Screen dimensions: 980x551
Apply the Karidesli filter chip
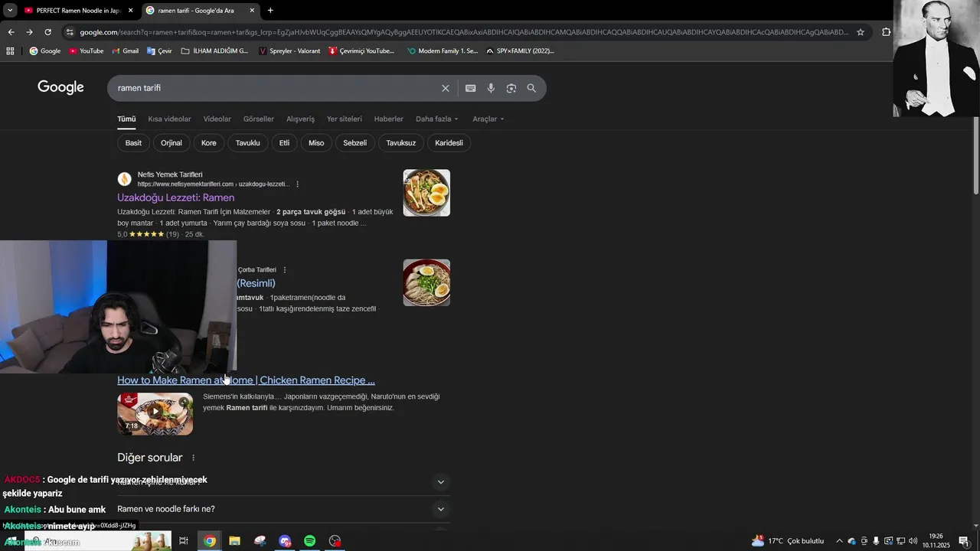pos(449,143)
